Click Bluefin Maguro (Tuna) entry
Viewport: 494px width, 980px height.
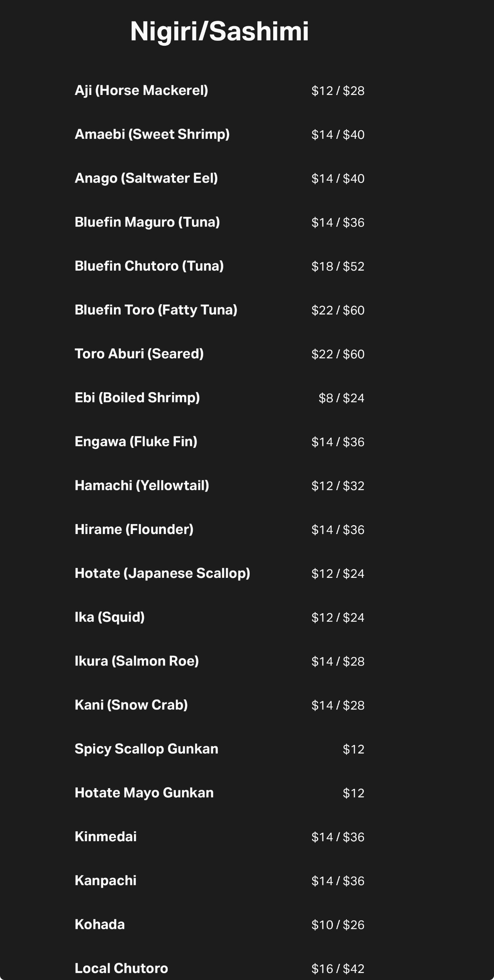[x=219, y=222]
